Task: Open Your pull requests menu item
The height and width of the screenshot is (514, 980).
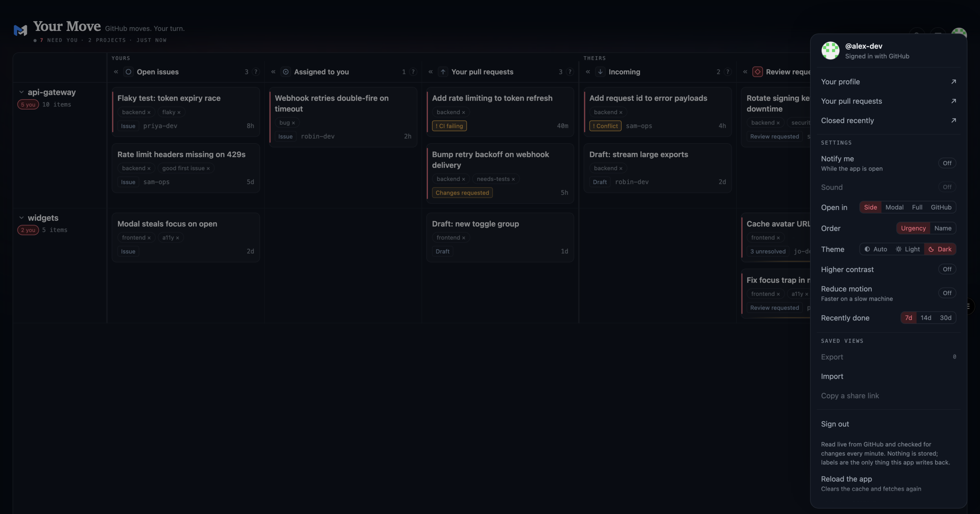Action: (x=889, y=101)
